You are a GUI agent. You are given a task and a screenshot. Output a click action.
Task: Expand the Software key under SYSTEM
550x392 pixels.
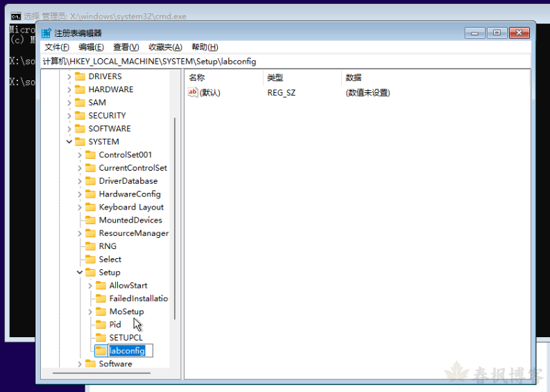tap(80, 364)
